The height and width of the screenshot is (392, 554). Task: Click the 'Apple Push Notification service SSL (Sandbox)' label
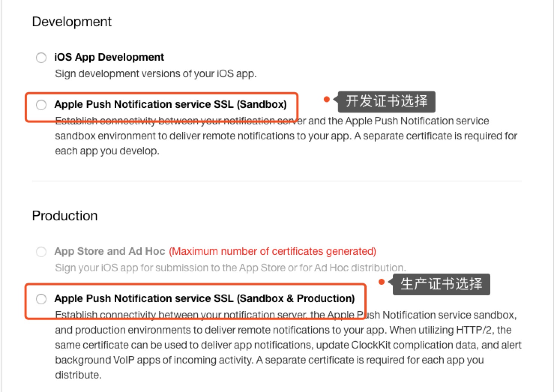(x=171, y=104)
